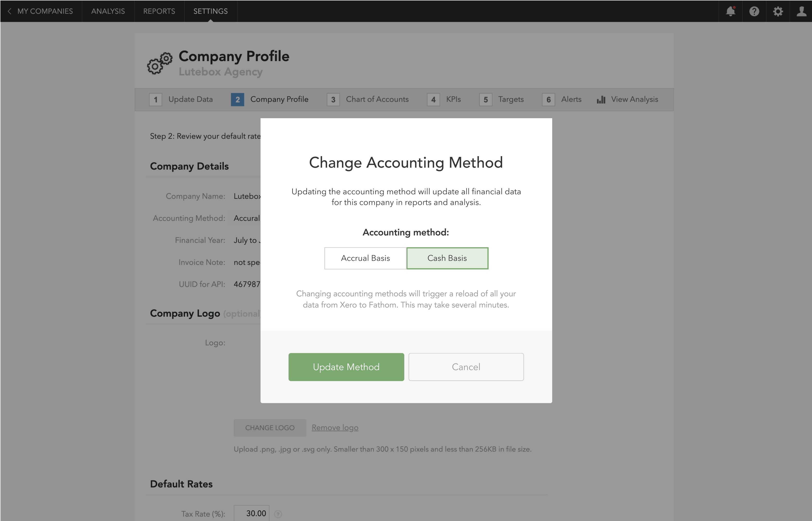Open the help question mark icon
Screen dimensions: 812x521
754,11
